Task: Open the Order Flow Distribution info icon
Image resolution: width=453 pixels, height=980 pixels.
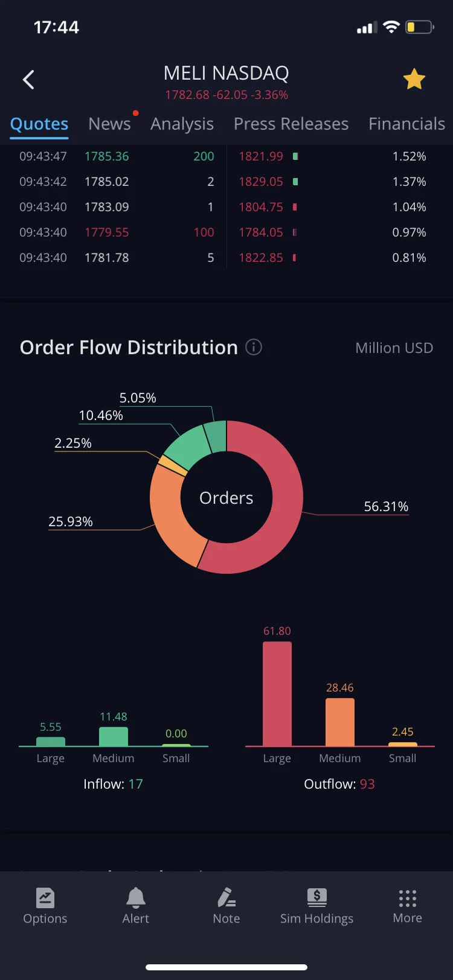Action: (x=254, y=347)
